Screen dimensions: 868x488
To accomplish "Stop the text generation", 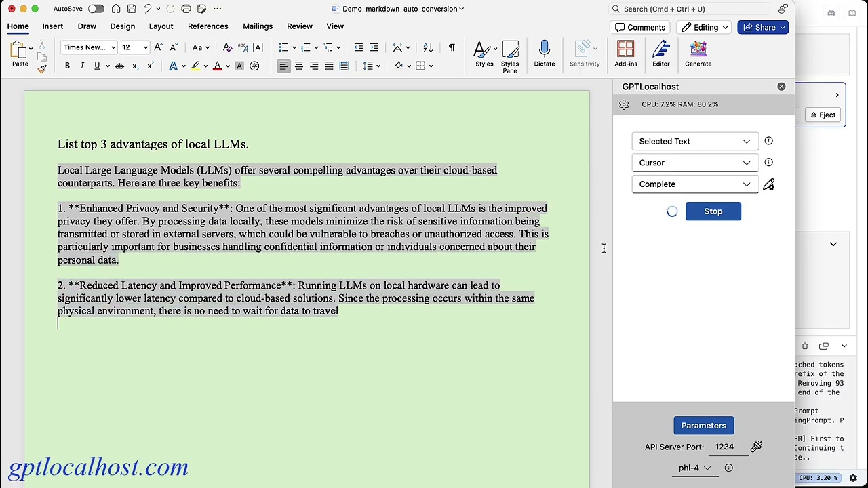I will click(713, 211).
